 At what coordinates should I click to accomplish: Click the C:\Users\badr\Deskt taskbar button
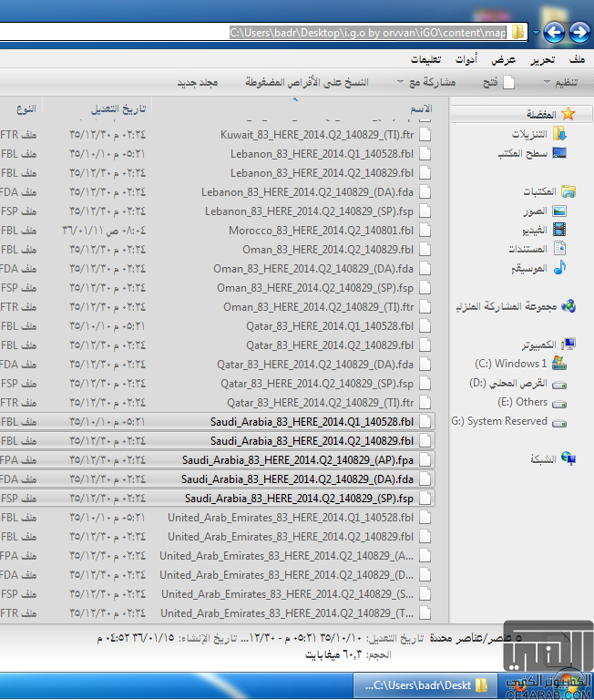coord(425,685)
